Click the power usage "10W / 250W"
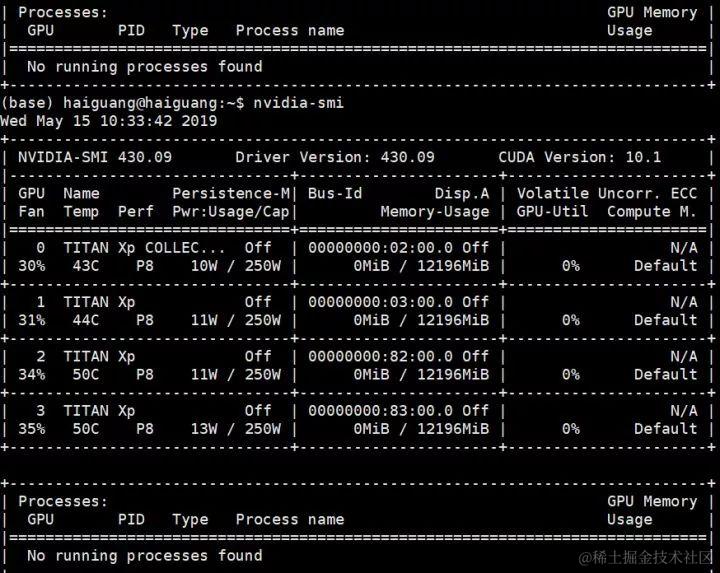720x573 pixels. (x=236, y=266)
